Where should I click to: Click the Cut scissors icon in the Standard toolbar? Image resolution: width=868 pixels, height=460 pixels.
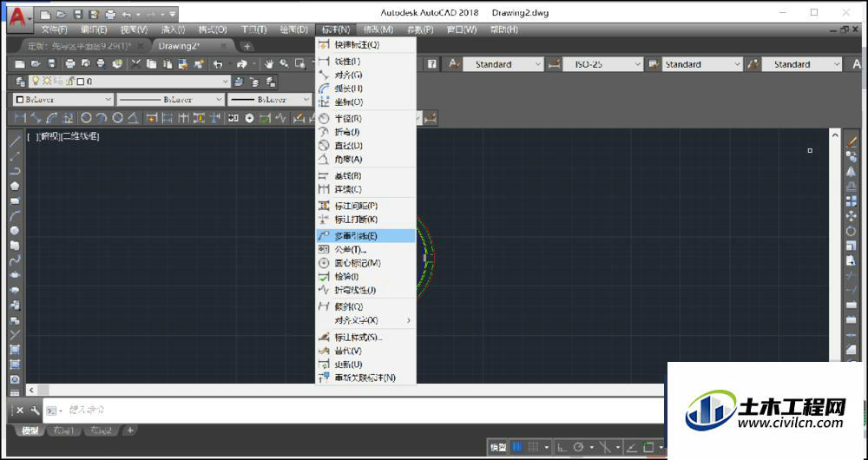pos(135,64)
